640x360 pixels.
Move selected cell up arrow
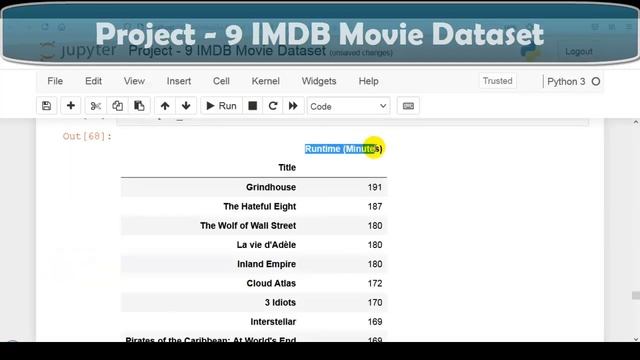click(165, 106)
